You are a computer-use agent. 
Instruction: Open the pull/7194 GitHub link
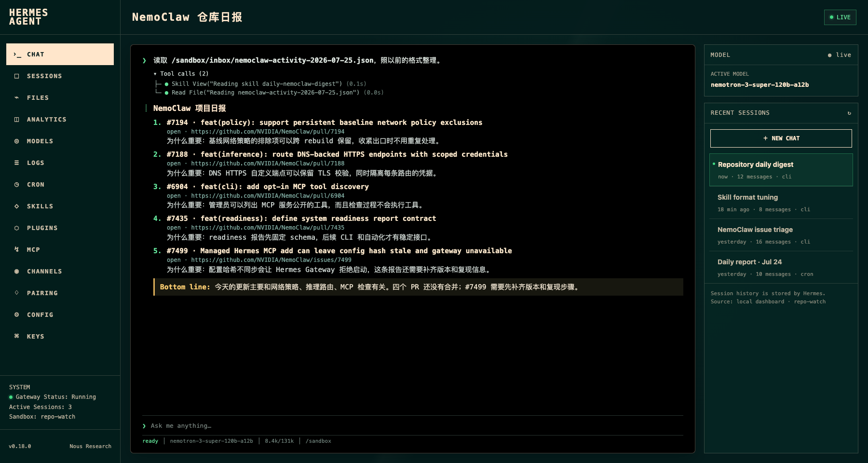(x=268, y=132)
